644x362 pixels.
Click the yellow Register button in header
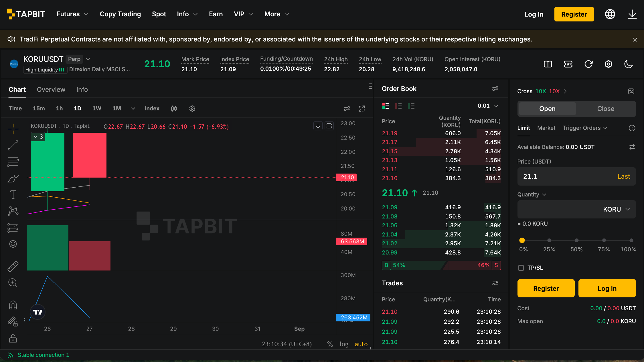click(574, 14)
